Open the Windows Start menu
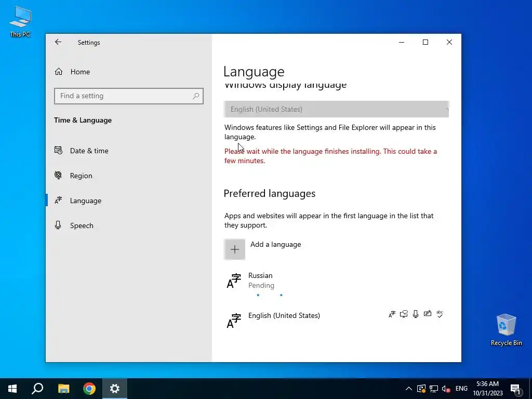The image size is (532, 399). 12,389
